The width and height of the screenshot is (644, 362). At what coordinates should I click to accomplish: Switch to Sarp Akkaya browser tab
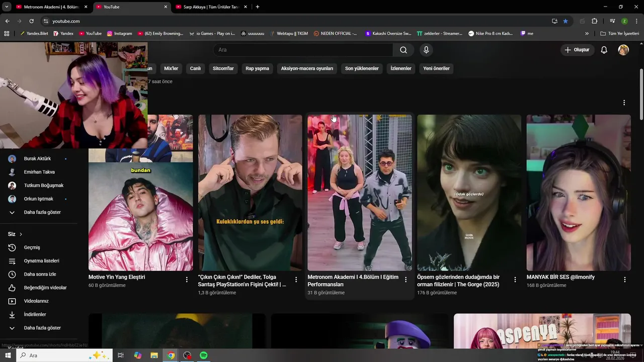tap(211, 7)
